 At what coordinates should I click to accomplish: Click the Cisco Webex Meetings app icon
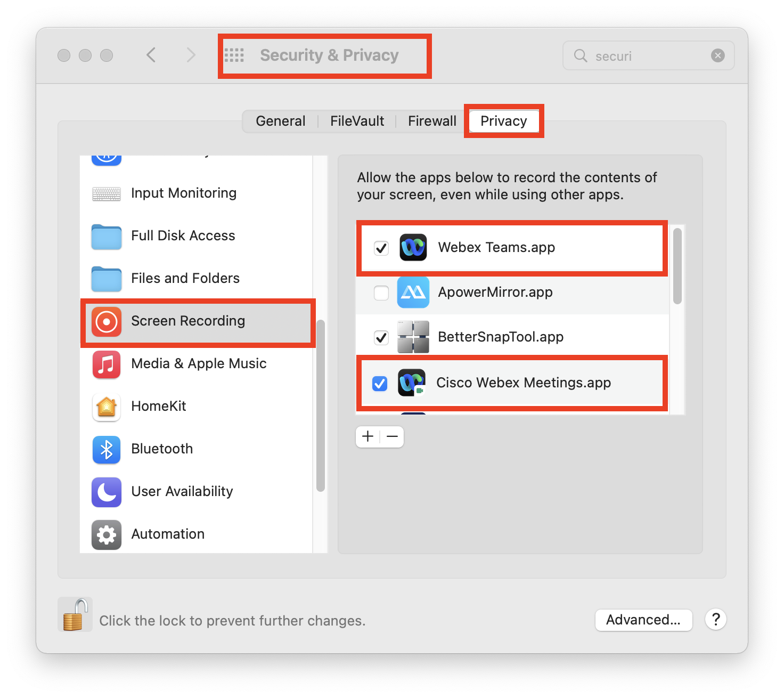coord(412,383)
